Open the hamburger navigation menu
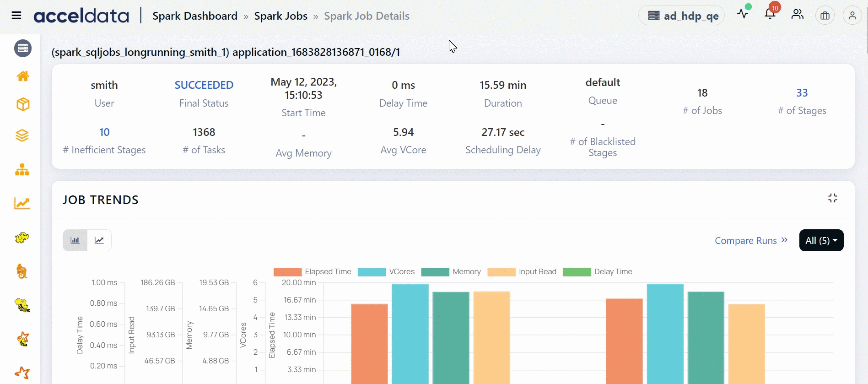This screenshot has width=868, height=384. [x=16, y=16]
